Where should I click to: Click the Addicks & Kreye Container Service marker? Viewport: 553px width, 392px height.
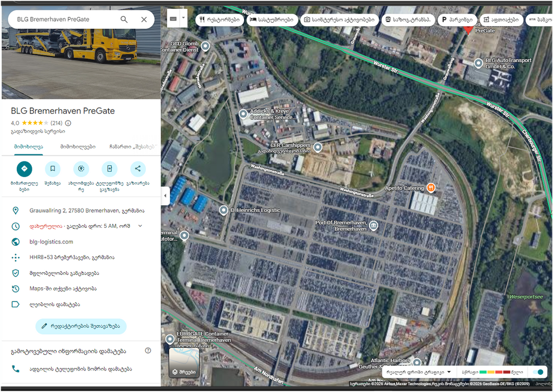(243, 114)
